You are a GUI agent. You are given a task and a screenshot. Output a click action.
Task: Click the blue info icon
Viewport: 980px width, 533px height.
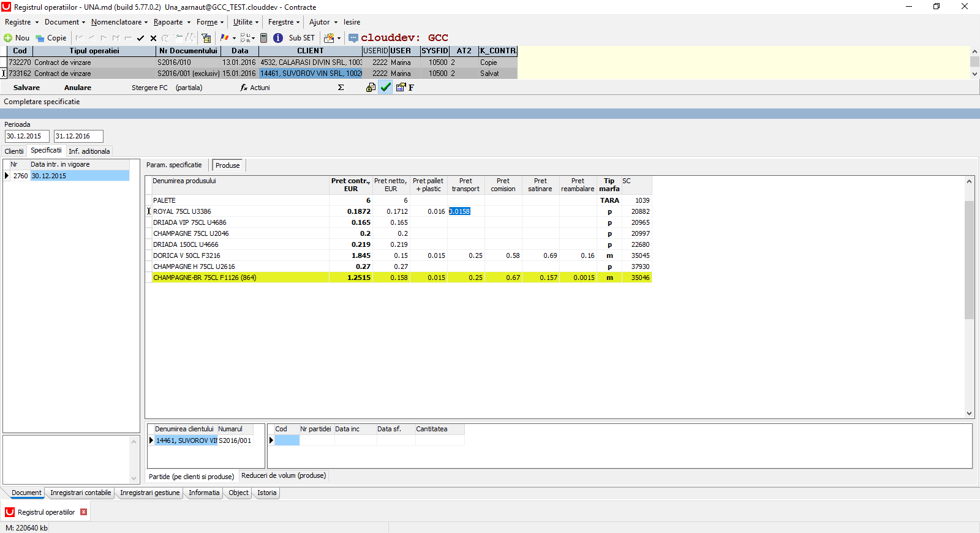(x=278, y=38)
